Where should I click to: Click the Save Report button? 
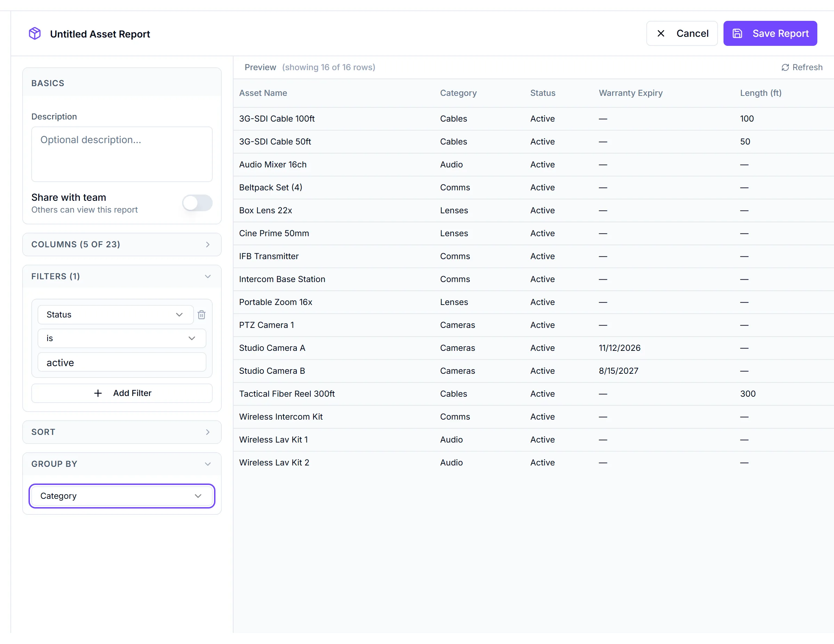click(770, 34)
